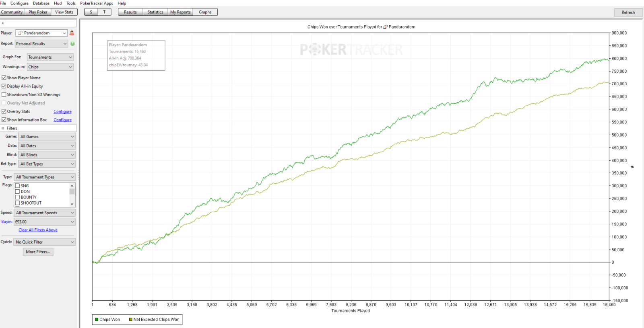Click the left arrow collapse sidebar icon
Image resolution: width=644 pixels, height=328 pixels.
tap(3, 23)
